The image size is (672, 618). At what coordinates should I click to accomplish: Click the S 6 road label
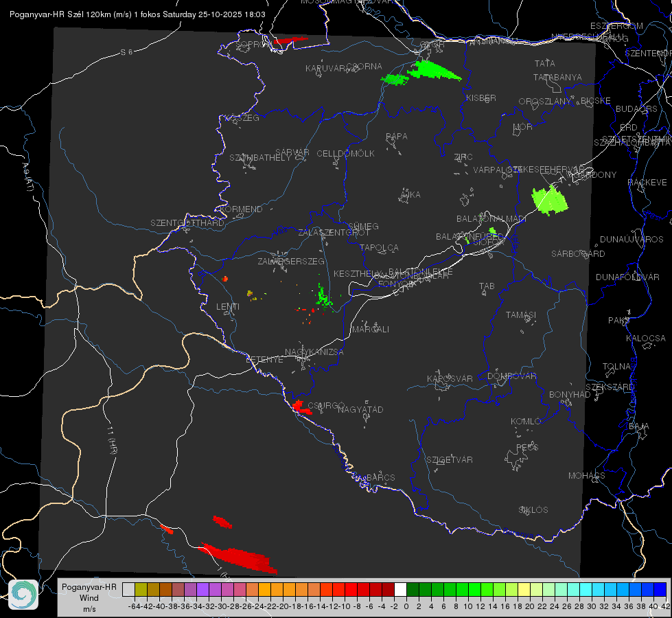(x=126, y=52)
